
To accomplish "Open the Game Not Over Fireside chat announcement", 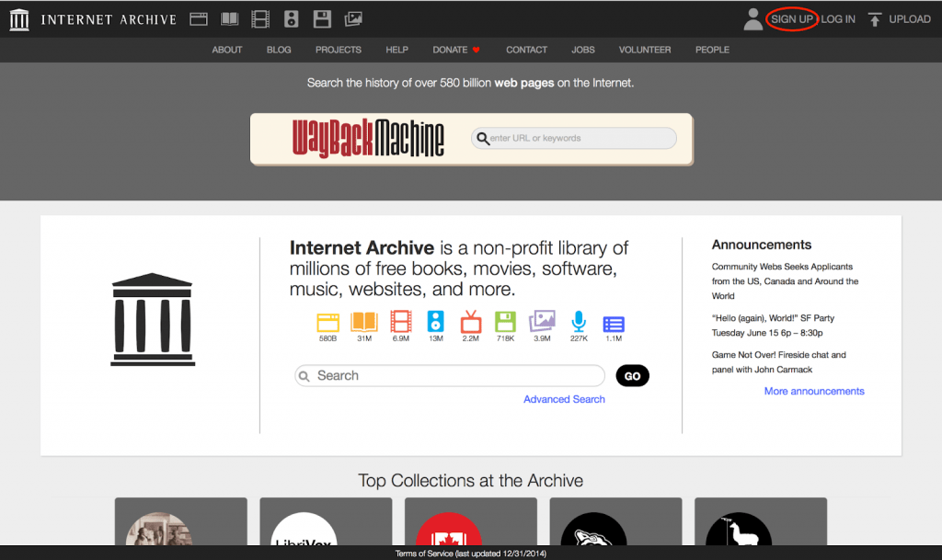I will pos(778,362).
